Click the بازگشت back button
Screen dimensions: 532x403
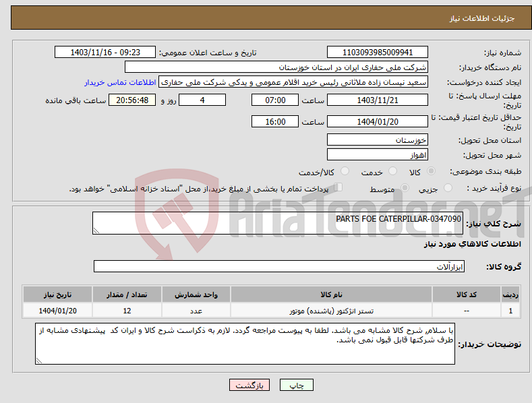click(x=249, y=385)
